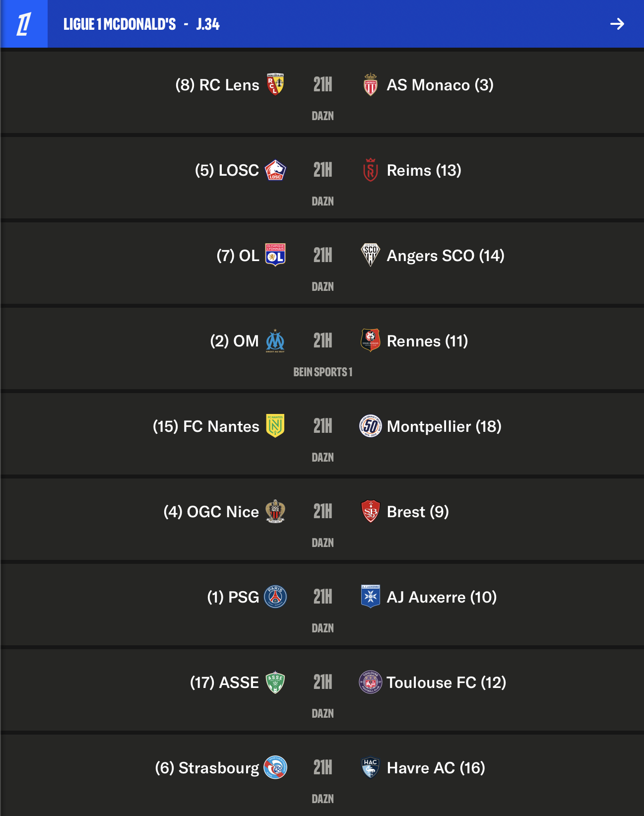Click the 21H kickoff time for LOSC–Reims
This screenshot has height=816, width=644.
click(323, 170)
